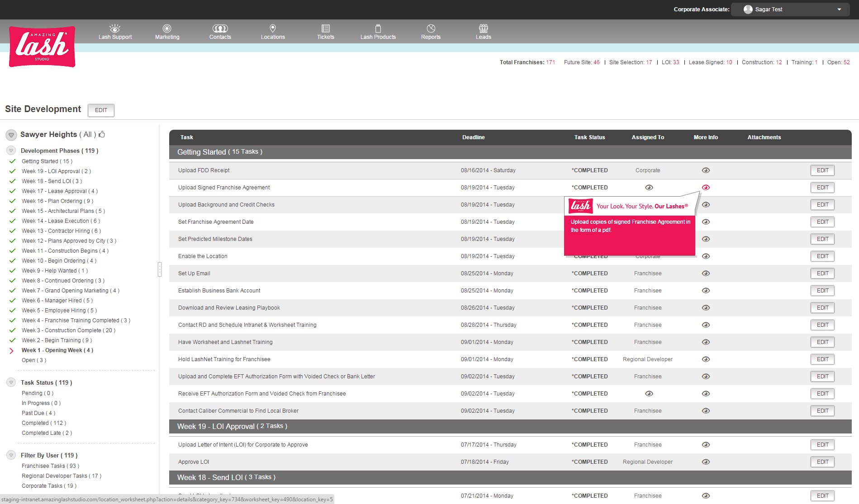This screenshot has height=504, width=859.
Task: Filter tasks by Past Due ( 4 )
Action: 38,413
